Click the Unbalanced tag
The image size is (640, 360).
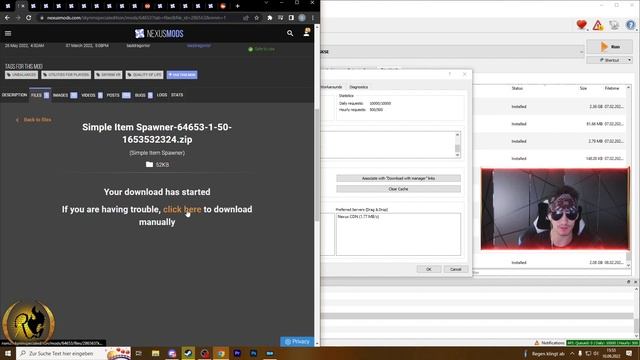click(21, 75)
